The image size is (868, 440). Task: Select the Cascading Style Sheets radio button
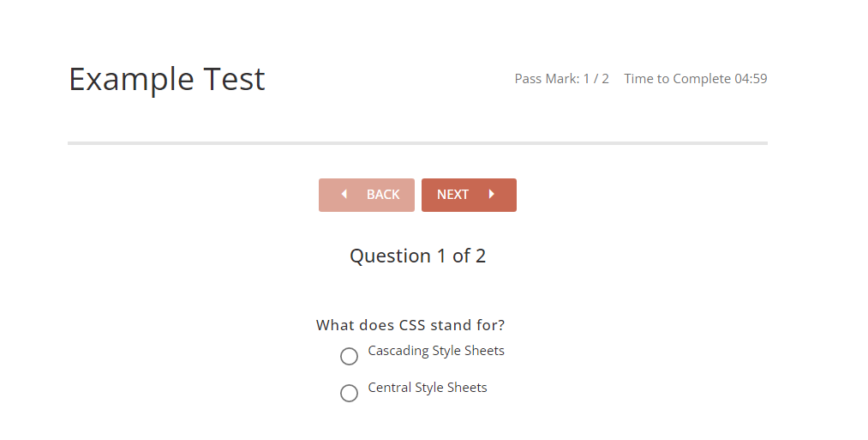click(349, 356)
